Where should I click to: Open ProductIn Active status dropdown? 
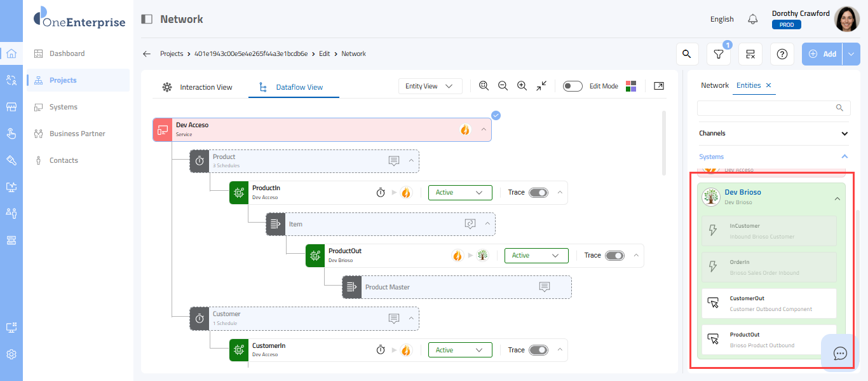point(460,193)
